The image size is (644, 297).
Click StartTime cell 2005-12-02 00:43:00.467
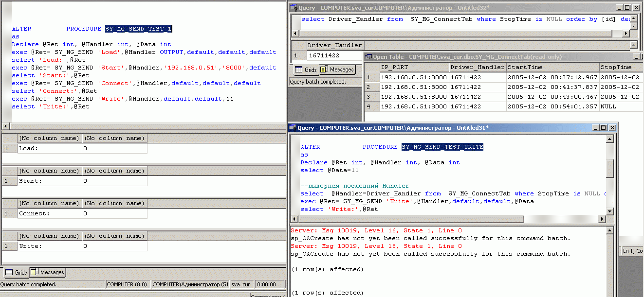tap(553, 97)
